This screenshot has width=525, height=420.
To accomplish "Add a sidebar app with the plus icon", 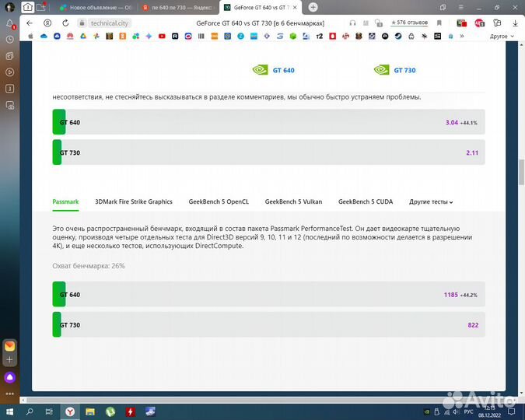I will pyautogui.click(x=9, y=359).
